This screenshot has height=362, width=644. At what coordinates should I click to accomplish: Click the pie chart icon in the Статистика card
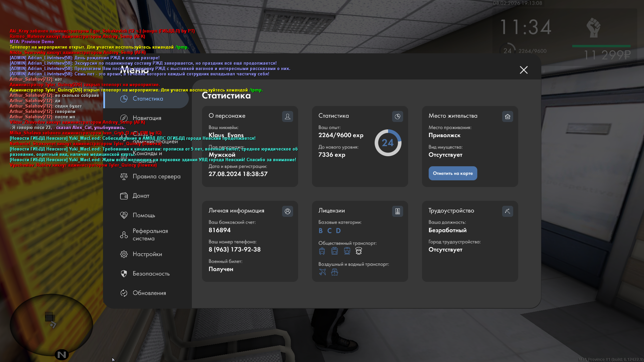397,116
